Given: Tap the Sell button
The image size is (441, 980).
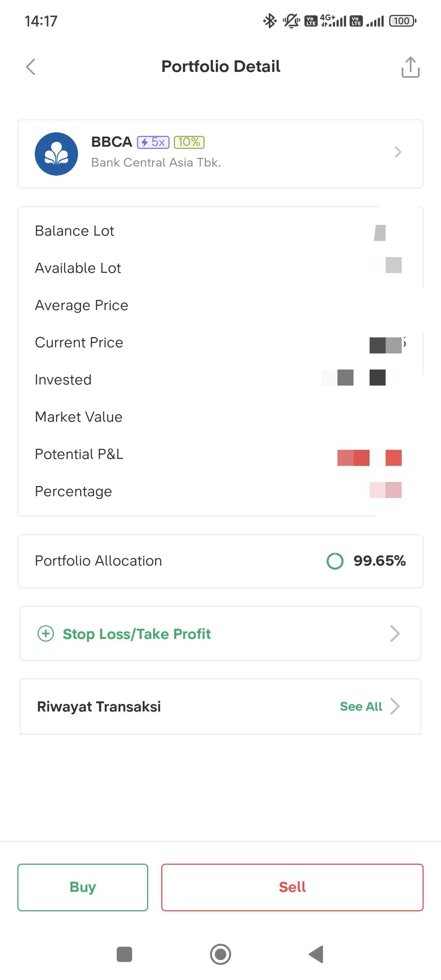Looking at the screenshot, I should (x=292, y=887).
